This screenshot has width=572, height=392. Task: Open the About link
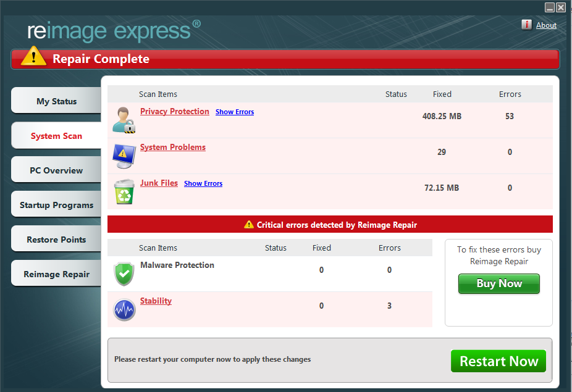546,25
